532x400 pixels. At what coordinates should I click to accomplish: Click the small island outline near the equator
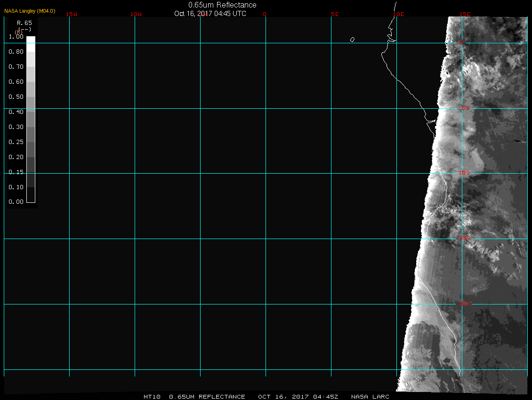tap(352, 40)
